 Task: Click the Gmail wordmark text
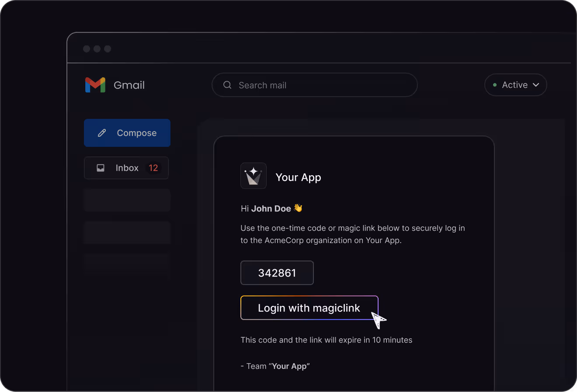[129, 85]
